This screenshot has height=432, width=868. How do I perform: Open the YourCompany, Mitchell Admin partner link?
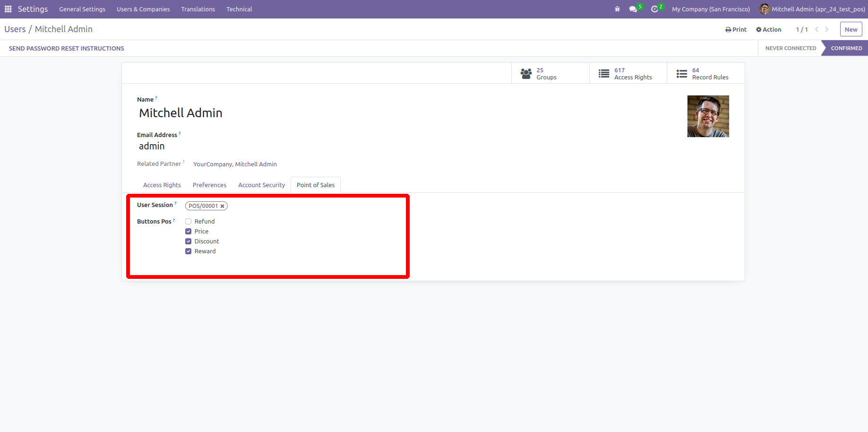[235, 164]
